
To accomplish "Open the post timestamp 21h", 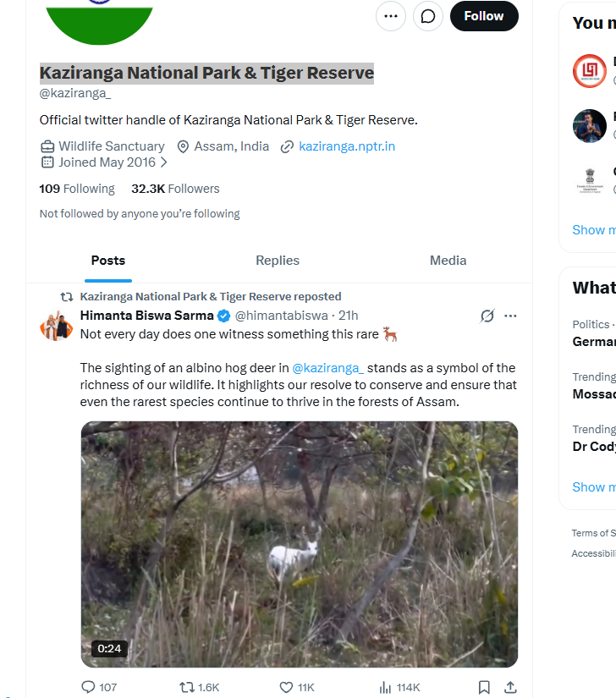I will [348, 316].
